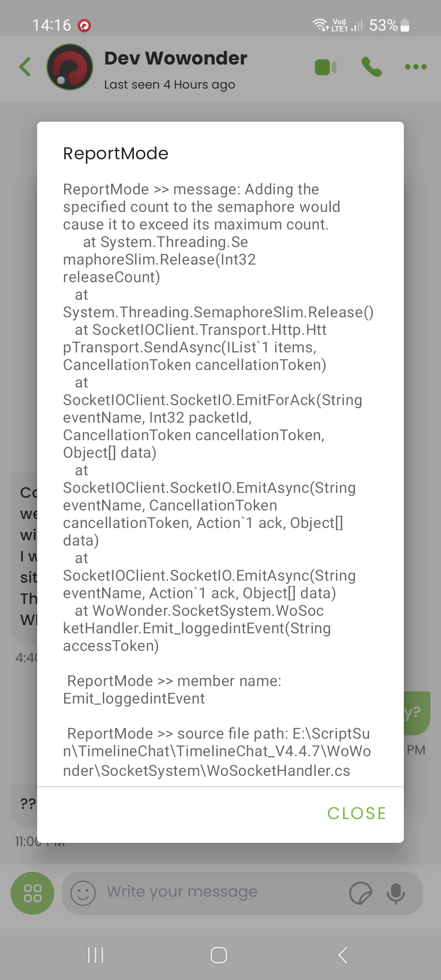Tap CLOSE on the ReportMode dialog
Image resolution: width=441 pixels, height=980 pixels.
point(356,813)
